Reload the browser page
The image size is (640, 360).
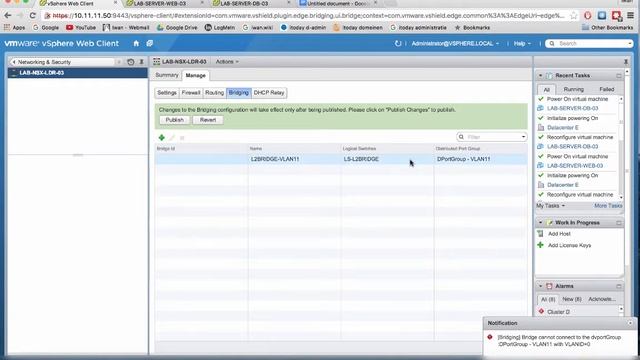[33, 16]
